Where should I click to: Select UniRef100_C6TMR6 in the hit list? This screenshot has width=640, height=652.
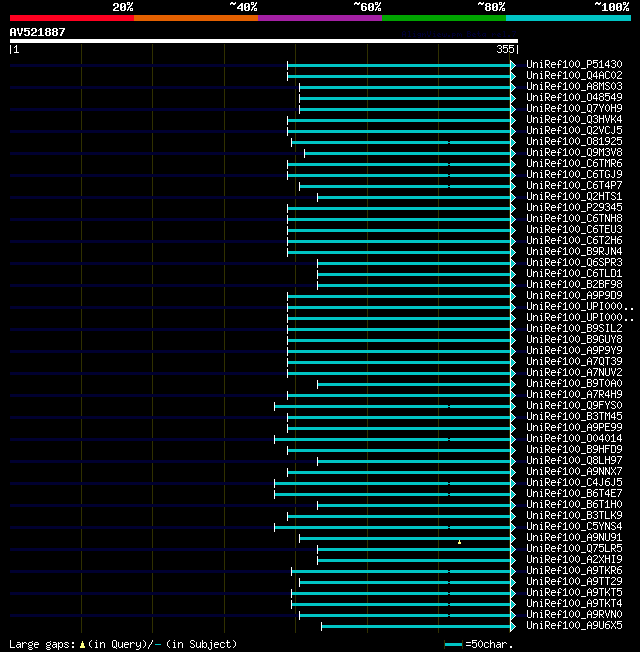tap(574, 163)
